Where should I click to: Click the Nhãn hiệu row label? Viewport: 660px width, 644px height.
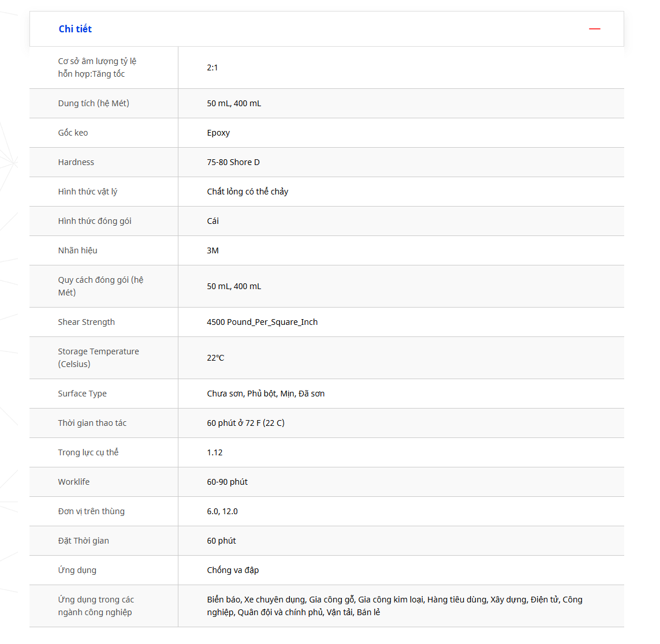tap(77, 250)
